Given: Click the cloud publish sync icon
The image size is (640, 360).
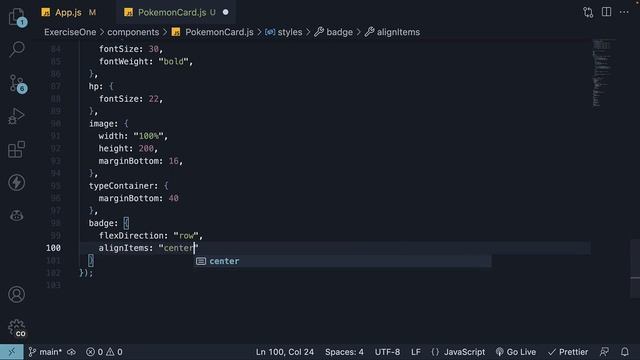Looking at the screenshot, I should [x=71, y=352].
